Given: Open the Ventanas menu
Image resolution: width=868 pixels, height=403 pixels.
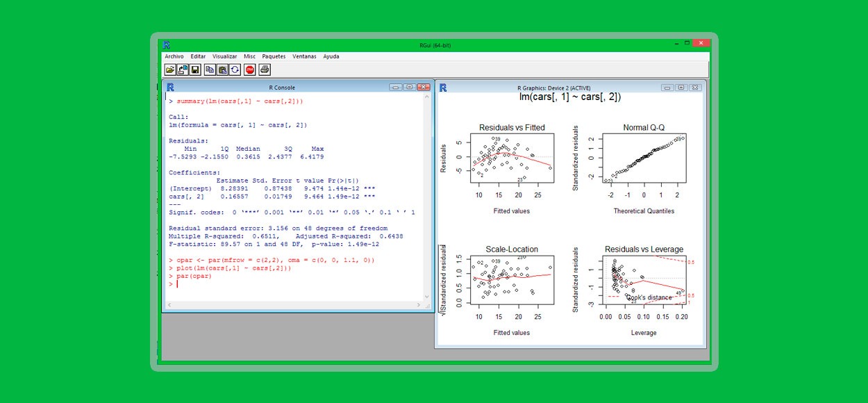Looking at the screenshot, I should point(304,56).
